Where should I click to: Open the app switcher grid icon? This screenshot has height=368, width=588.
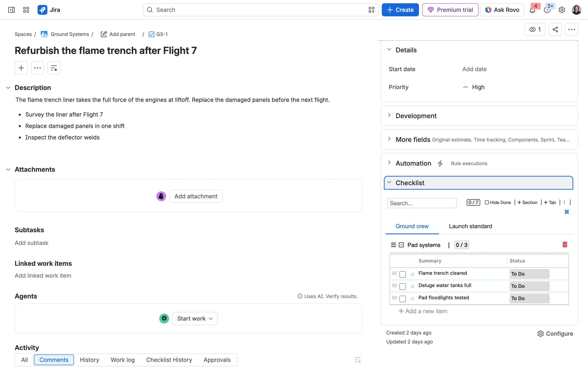pos(26,10)
